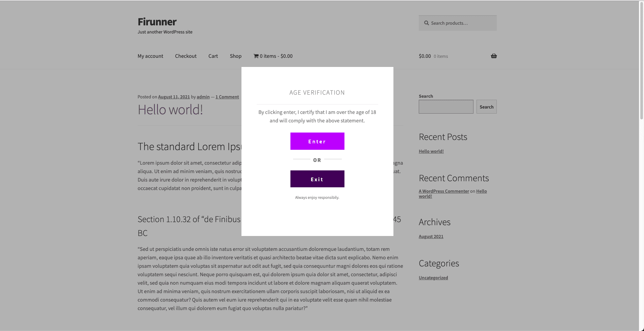Click the sidebar Search button
Screen dimensions: 644x331
[x=486, y=107]
